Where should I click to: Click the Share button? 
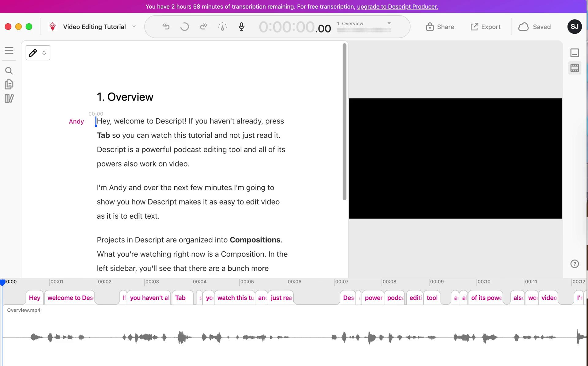[440, 27]
